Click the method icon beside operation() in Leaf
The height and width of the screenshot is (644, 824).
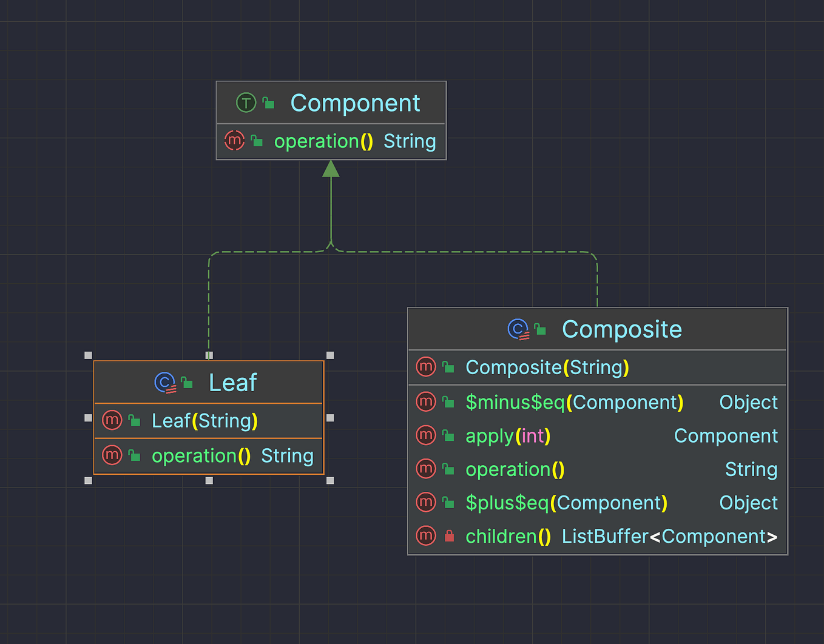click(112, 455)
